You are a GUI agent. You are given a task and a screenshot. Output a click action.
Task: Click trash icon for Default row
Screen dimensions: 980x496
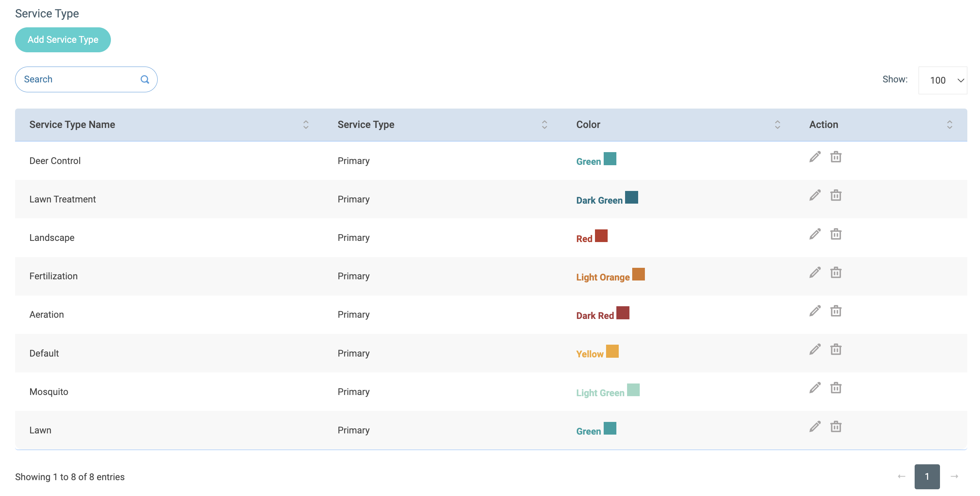click(x=836, y=349)
